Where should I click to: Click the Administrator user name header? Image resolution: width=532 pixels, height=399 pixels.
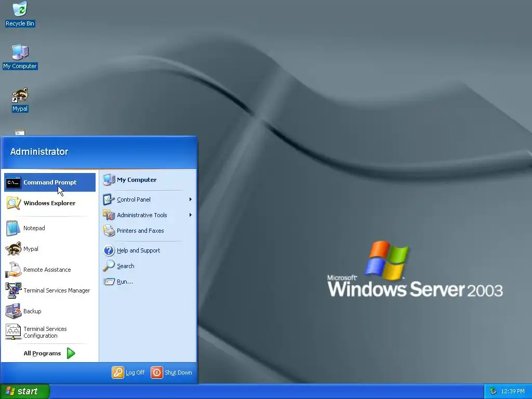coord(39,152)
